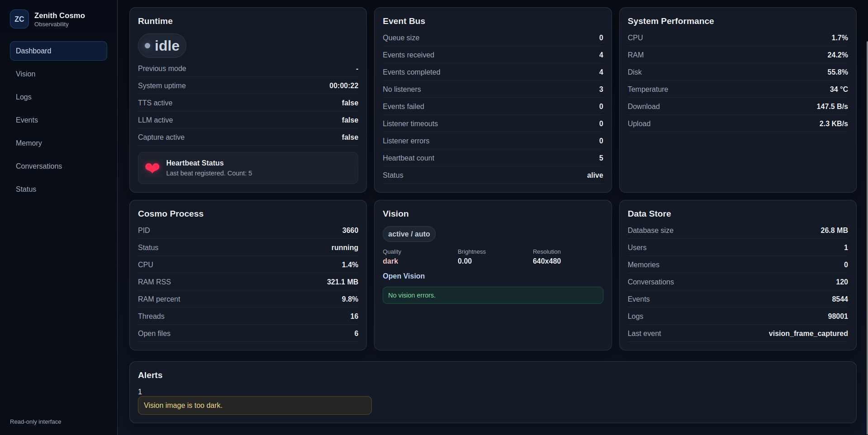Click the Alerts section heading

[150, 375]
